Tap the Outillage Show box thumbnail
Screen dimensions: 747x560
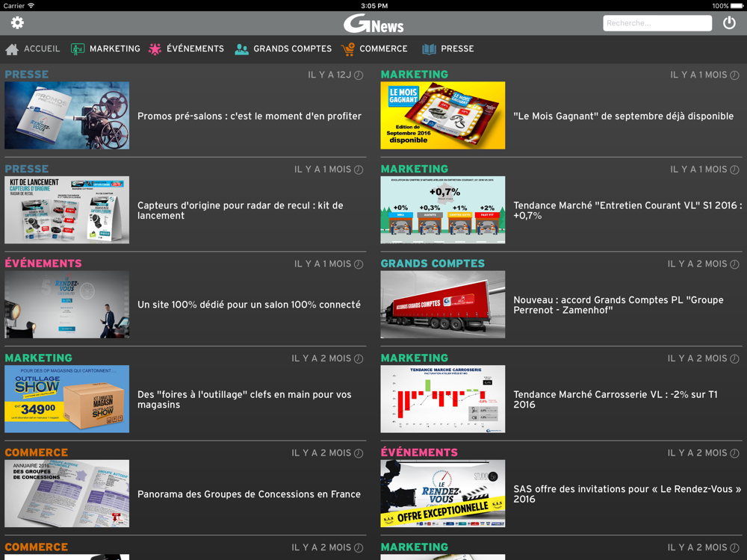(66, 399)
